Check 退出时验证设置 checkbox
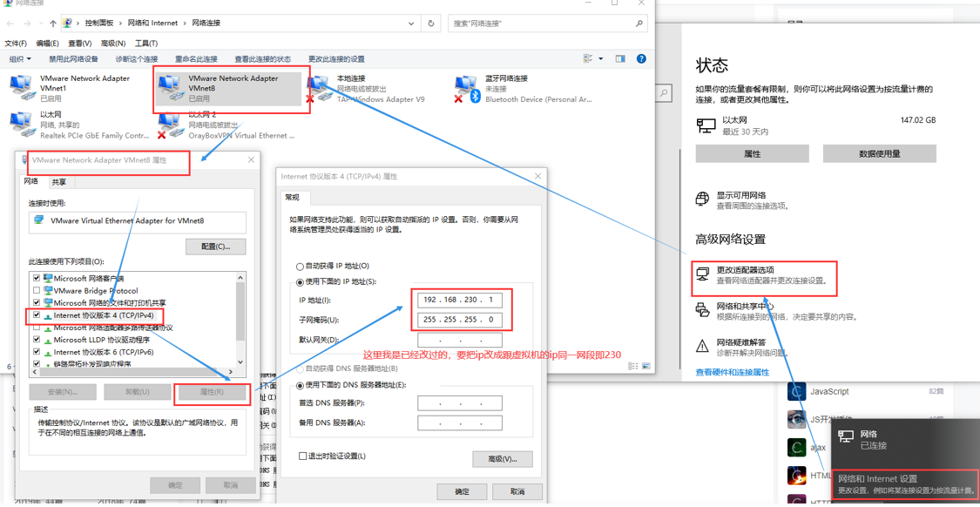Screen dimensions: 980x507 coord(302,456)
